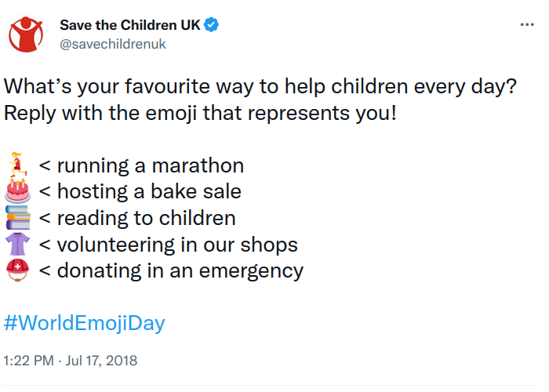Viewport: 549px width, 392px height.
Task: Click the Jul 17, 2018 date
Action: pyautogui.click(x=101, y=361)
